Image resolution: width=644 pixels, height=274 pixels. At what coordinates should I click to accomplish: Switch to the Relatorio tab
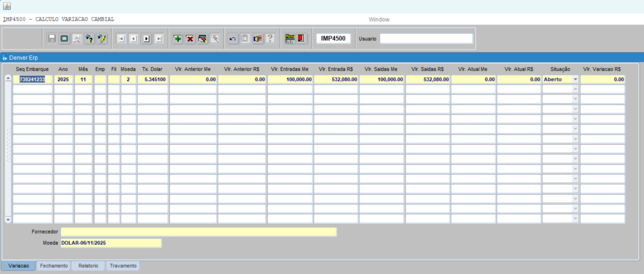pos(88,266)
